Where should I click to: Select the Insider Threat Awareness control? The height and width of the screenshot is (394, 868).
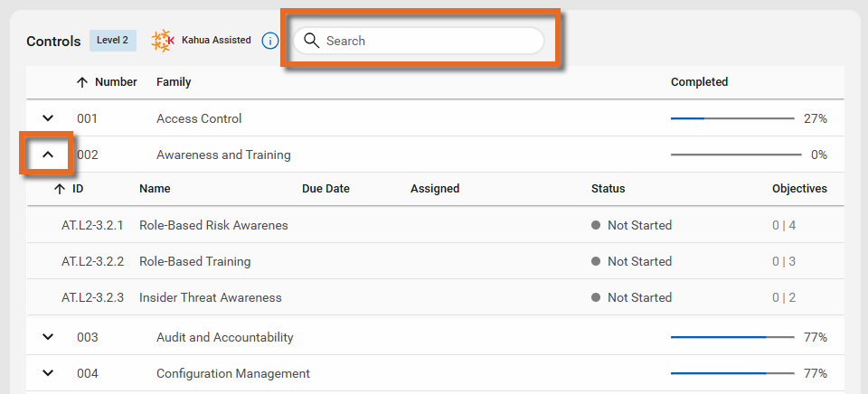[210, 297]
